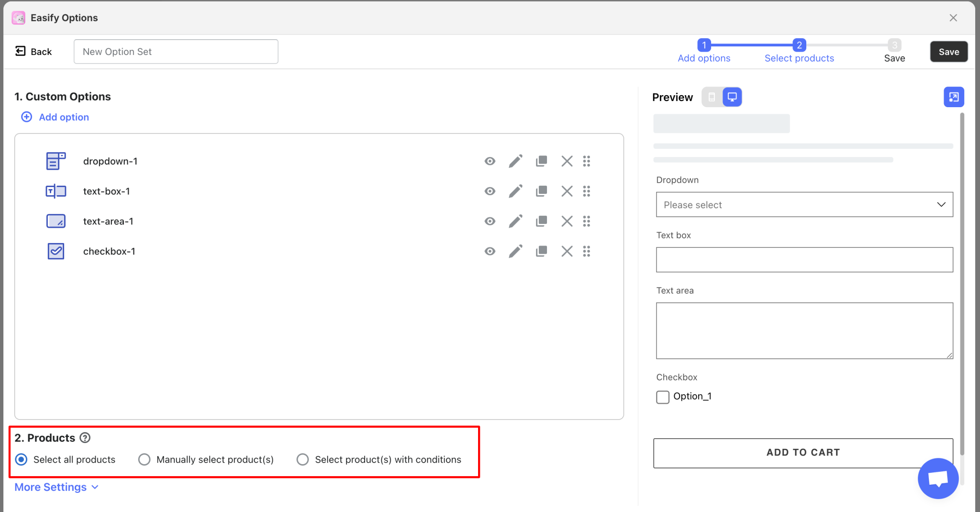The width and height of the screenshot is (980, 512).
Task: Expand More Settings
Action: pos(50,487)
